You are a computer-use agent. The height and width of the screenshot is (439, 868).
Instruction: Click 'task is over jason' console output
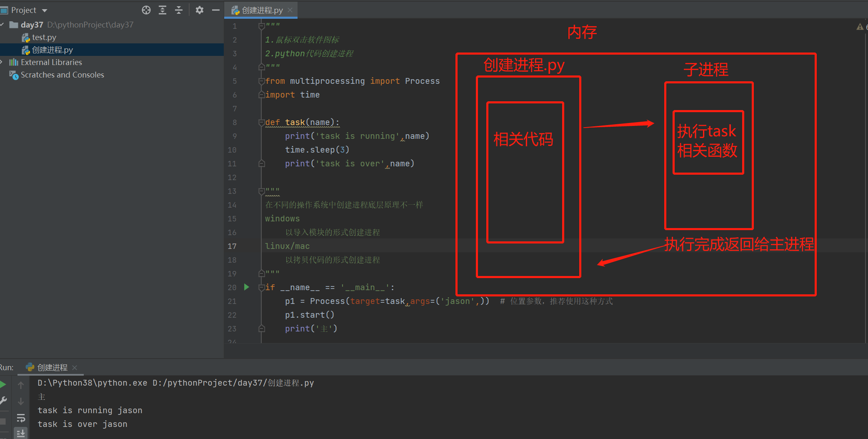83,424
